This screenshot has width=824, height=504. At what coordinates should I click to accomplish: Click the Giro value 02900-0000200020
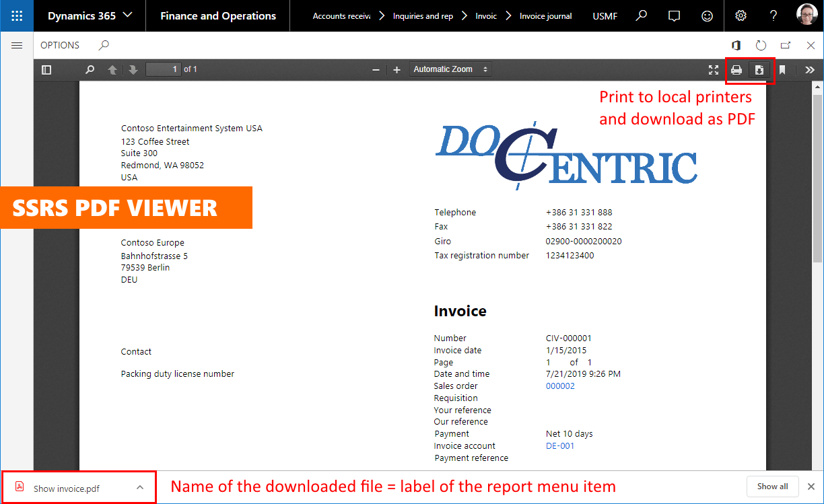[584, 242]
